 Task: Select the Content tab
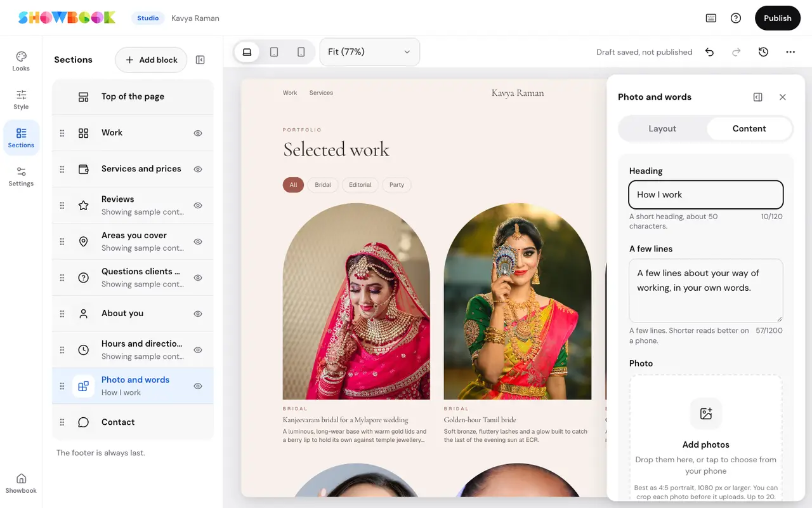click(x=749, y=128)
